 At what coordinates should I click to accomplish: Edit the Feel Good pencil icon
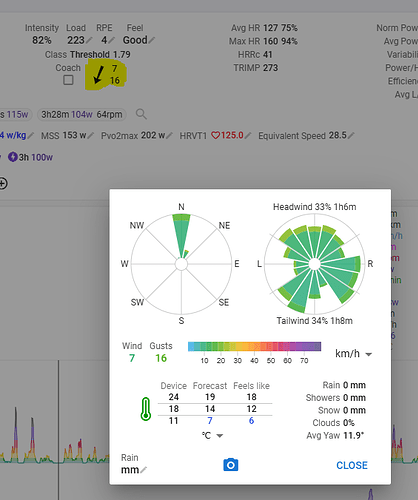(152, 40)
